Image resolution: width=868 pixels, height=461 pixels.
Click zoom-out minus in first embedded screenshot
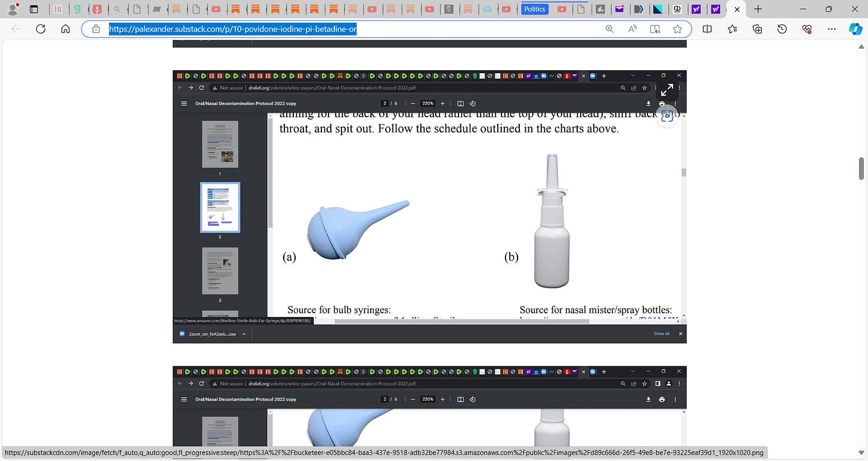[x=413, y=103]
